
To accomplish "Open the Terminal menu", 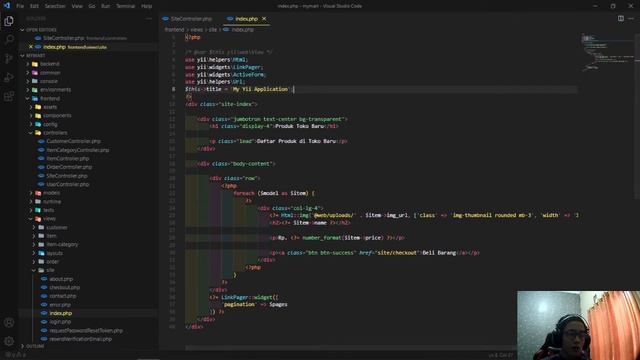I will pyautogui.click(x=126, y=6).
